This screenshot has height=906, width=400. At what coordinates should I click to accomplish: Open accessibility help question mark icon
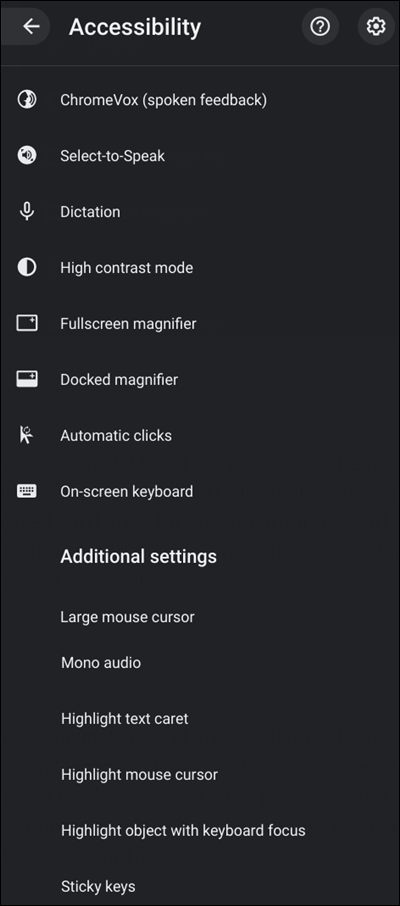pos(320,26)
